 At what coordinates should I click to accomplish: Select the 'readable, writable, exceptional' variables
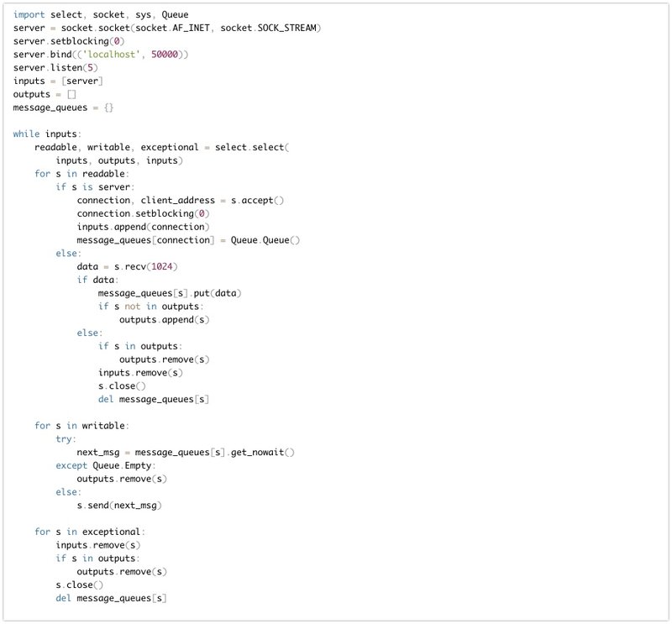(x=116, y=148)
